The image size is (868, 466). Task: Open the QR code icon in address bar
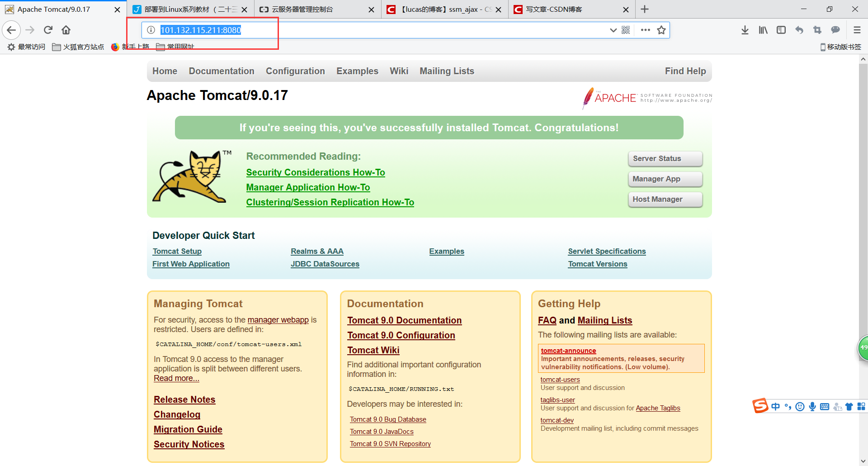(626, 30)
